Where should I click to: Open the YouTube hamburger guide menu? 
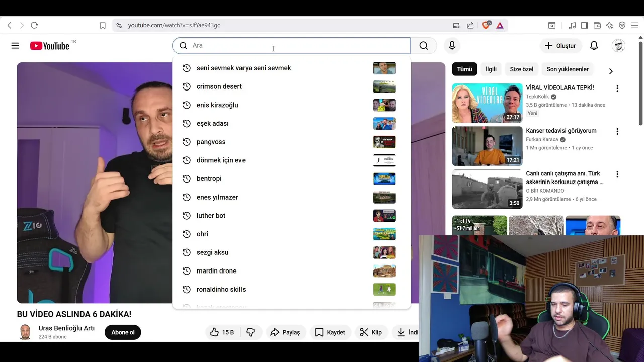pos(15,46)
